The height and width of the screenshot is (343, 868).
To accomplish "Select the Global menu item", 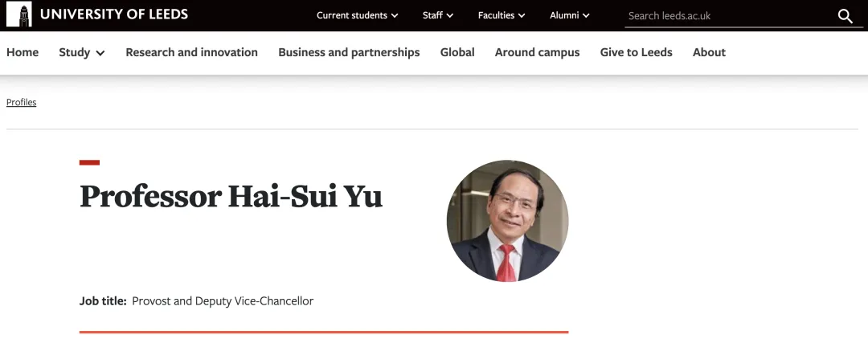I will (457, 52).
